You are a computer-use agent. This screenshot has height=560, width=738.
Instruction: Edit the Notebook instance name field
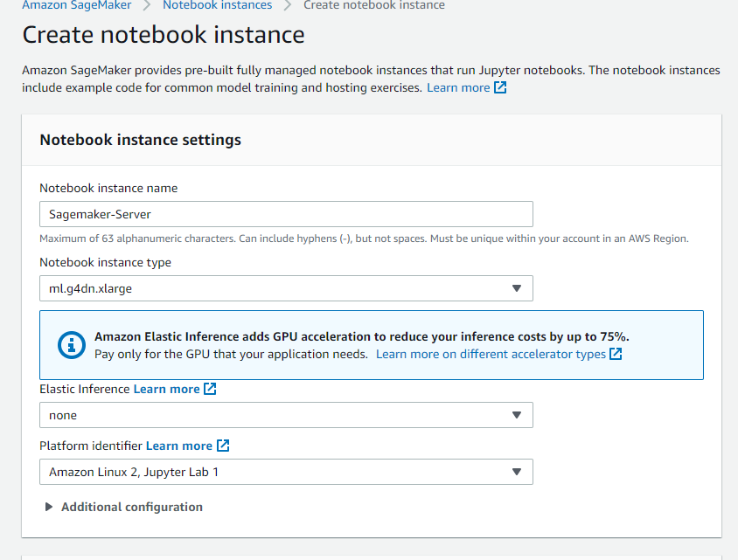(x=286, y=214)
